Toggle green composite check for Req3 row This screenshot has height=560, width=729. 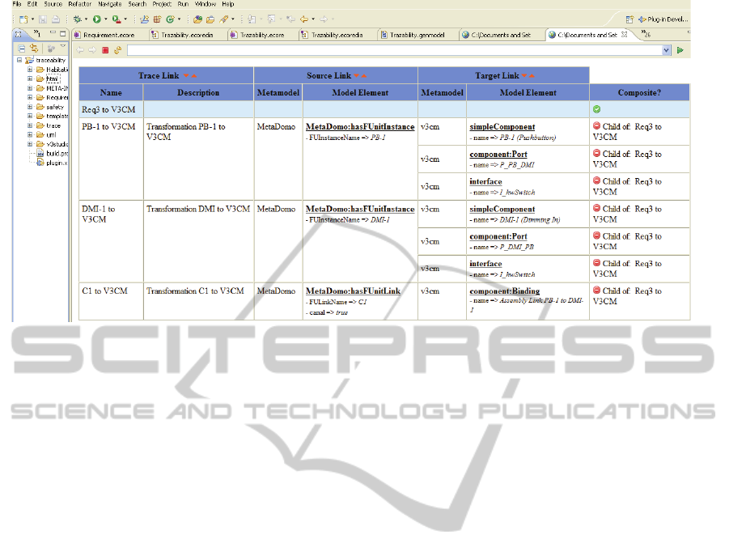tap(596, 108)
